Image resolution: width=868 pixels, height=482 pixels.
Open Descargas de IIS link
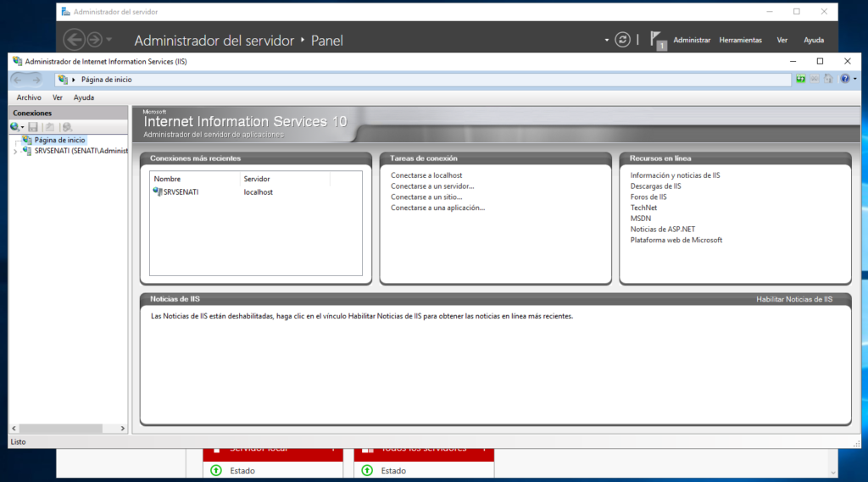click(655, 186)
